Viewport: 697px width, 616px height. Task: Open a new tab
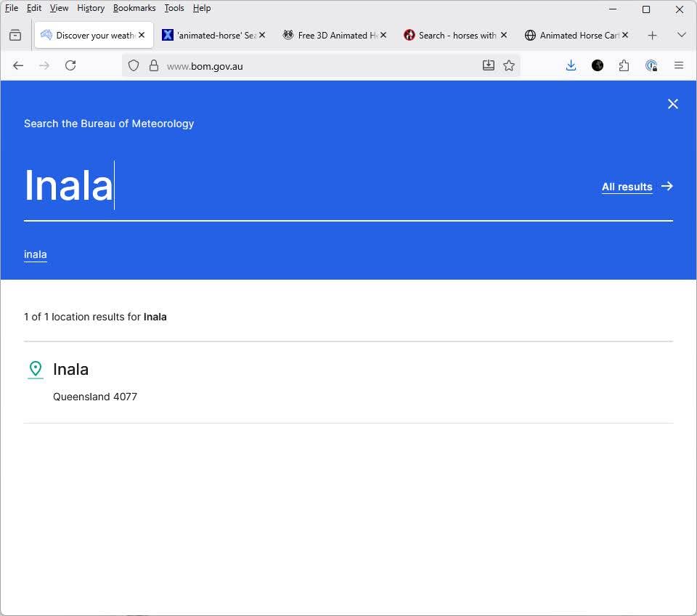(652, 35)
